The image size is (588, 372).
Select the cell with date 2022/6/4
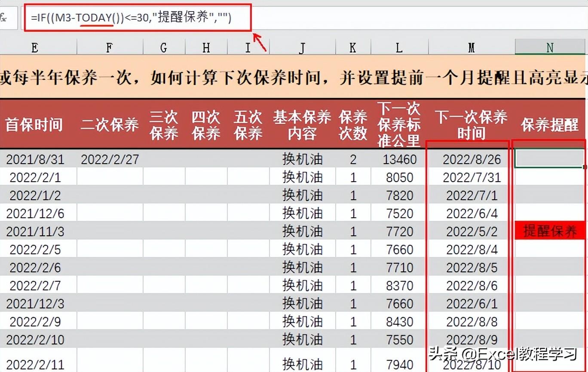pos(471,213)
